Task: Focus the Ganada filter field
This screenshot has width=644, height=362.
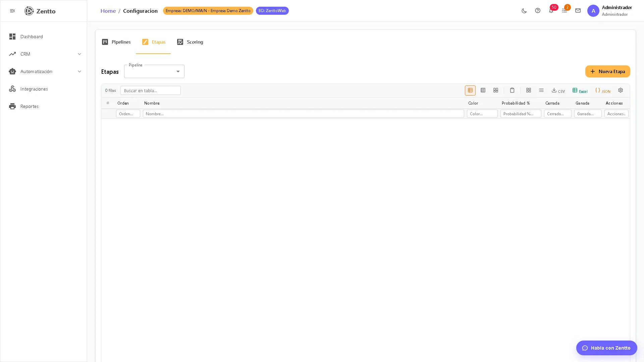Action: point(588,114)
